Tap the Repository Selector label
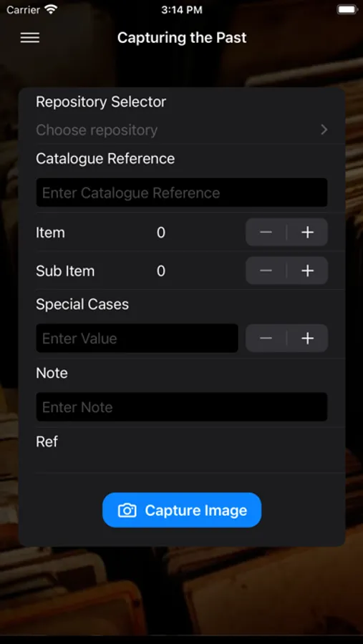 (101, 102)
